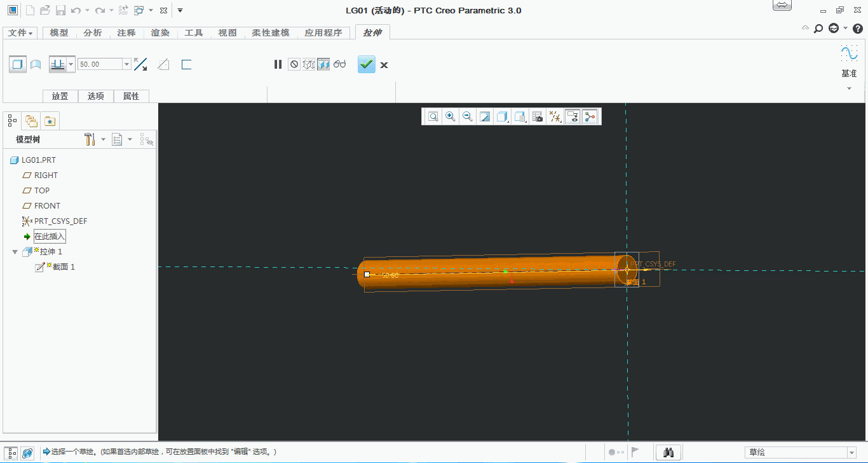Open the 文件 menu
This screenshot has width=868, height=463.
[x=20, y=33]
